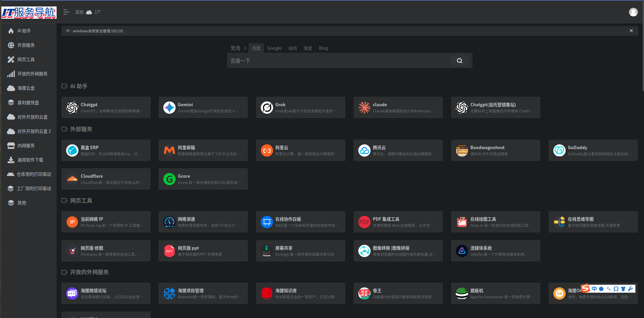Go to 网页工具 in sidebar
Screen dimensions: 644x318
point(26,60)
